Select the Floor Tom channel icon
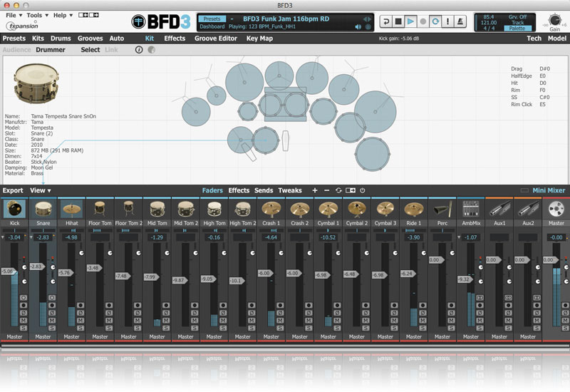The height and width of the screenshot is (392, 570). click(100, 209)
